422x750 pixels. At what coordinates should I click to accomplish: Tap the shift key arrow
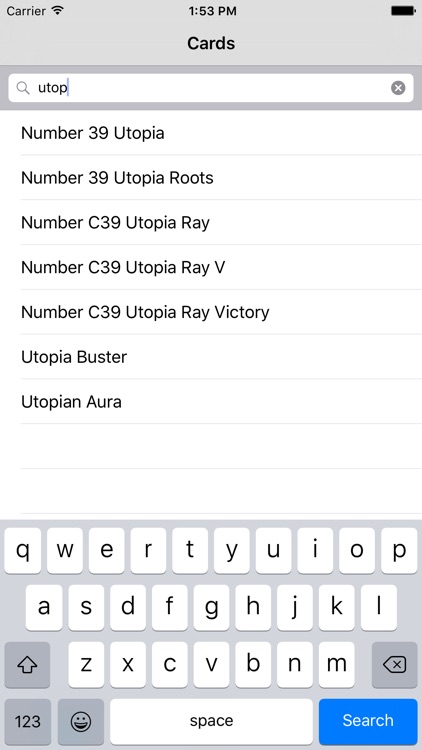[27, 664]
